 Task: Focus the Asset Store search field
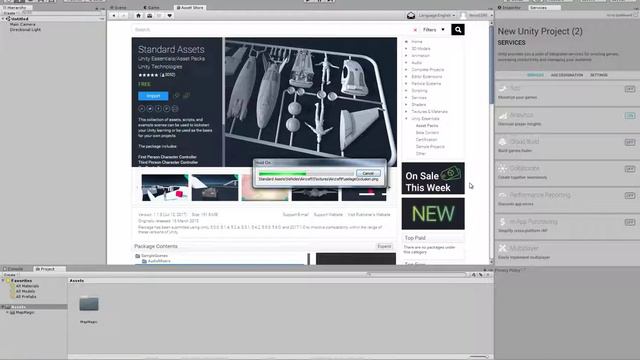pyautogui.click(x=271, y=30)
